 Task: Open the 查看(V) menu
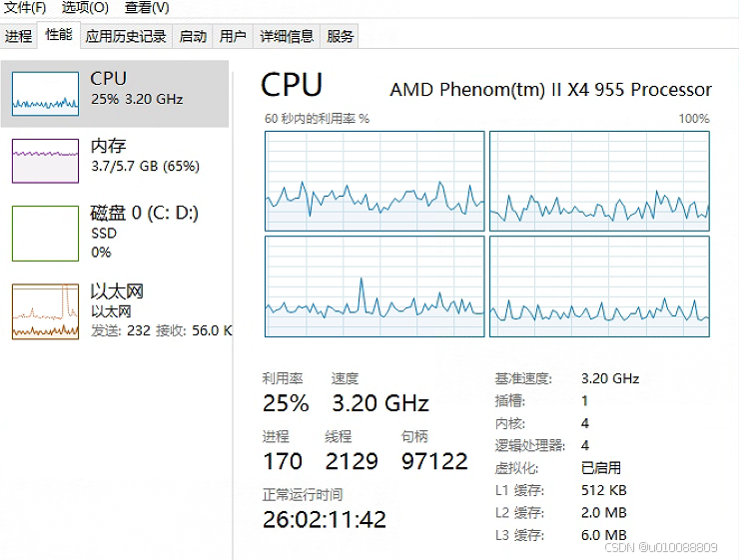coord(147,8)
